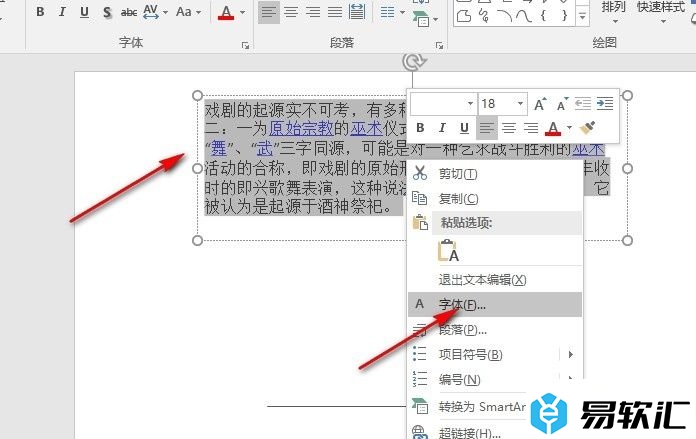Click the 快速样式 quick styles button

click(661, 8)
